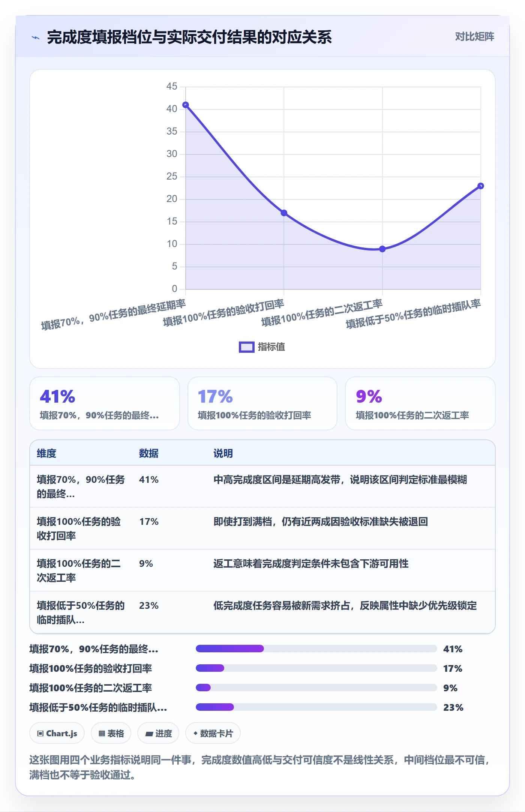
Task: Click the 对比矩阵 label in header
Action: tap(474, 36)
